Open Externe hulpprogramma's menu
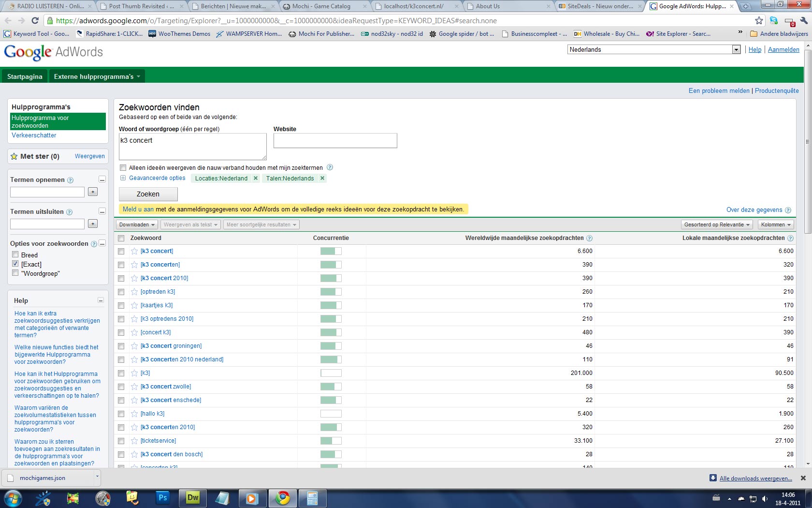 (97, 76)
